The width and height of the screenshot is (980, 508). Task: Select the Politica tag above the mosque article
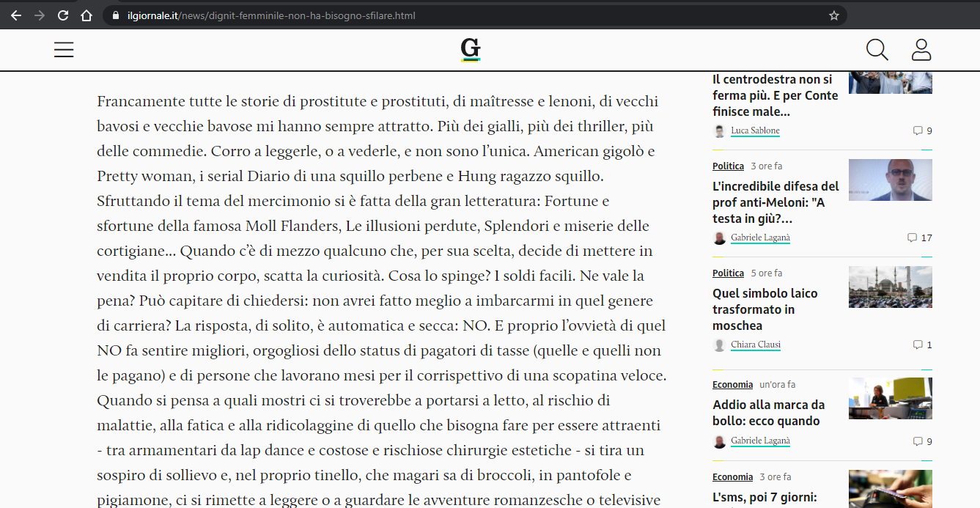pos(728,273)
